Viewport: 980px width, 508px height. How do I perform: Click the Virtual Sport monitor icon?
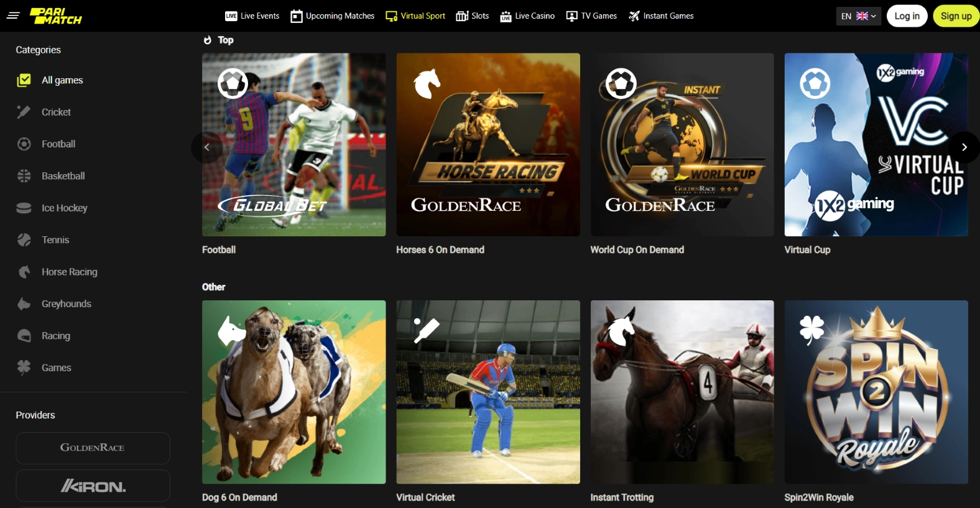(x=392, y=16)
